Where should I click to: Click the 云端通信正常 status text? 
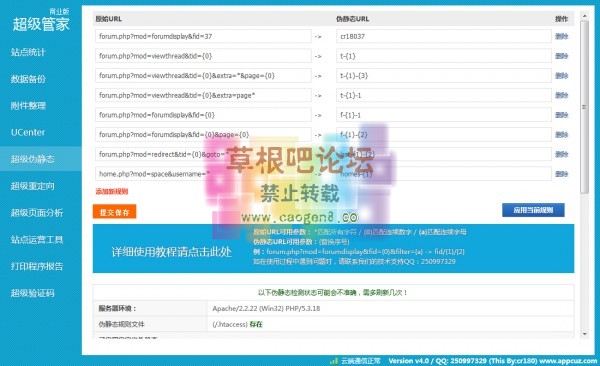pyautogui.click(x=361, y=361)
